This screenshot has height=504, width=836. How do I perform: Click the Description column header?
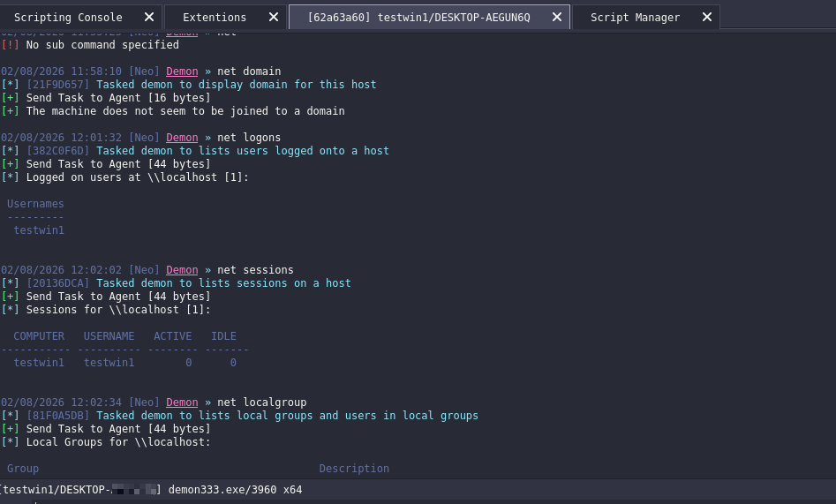(354, 469)
